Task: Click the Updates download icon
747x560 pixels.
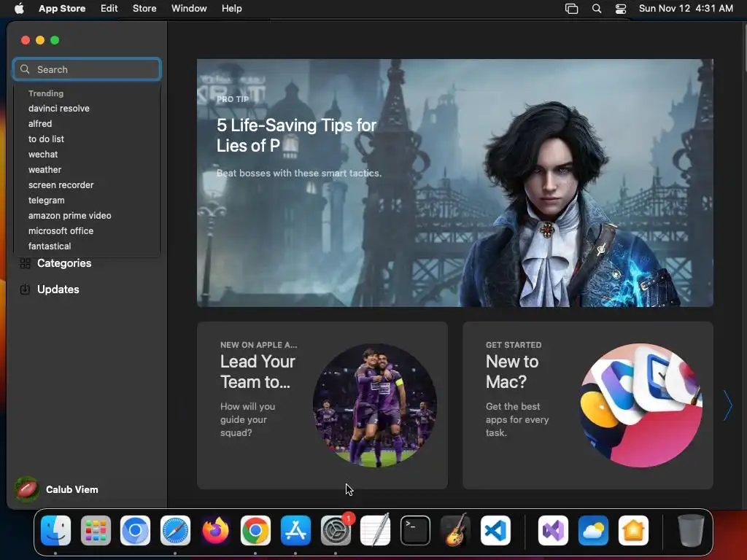Action: tap(25, 289)
